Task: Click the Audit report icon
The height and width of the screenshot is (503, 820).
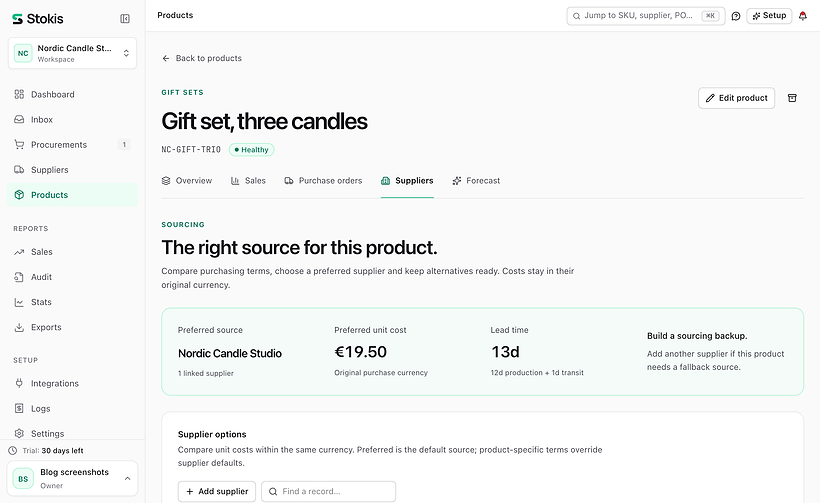Action: (19, 277)
